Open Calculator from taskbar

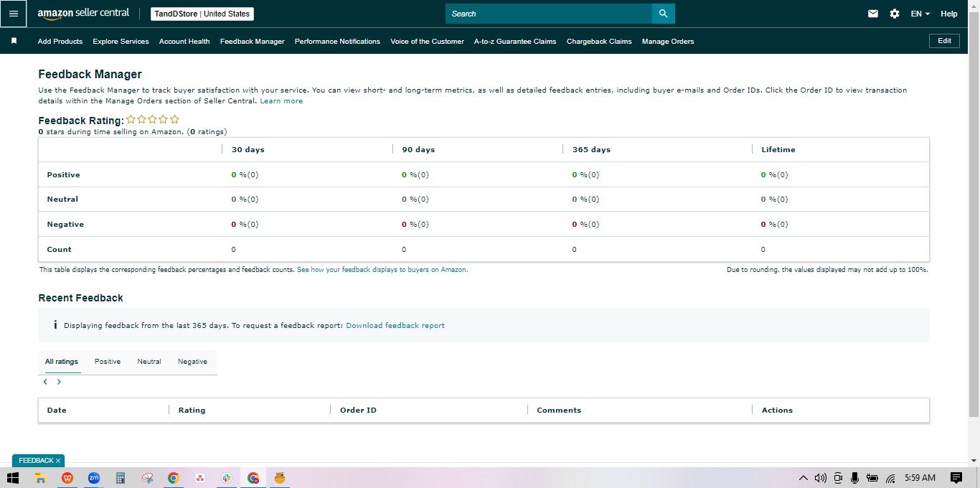(121, 478)
